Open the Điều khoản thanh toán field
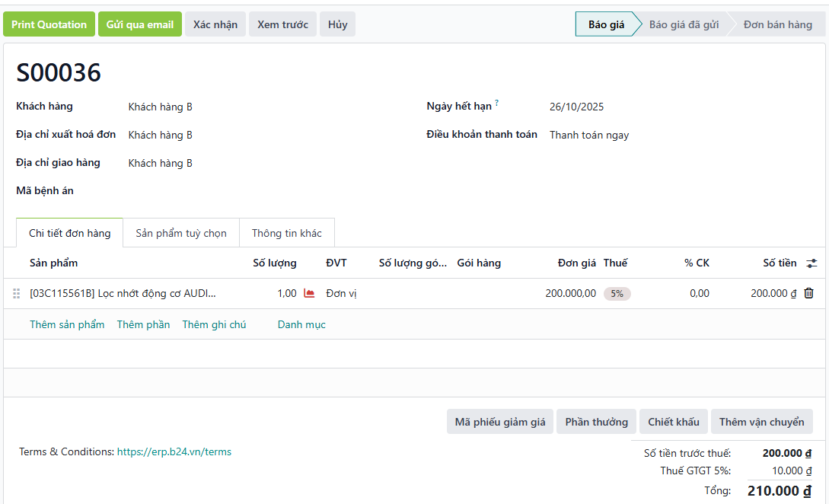The width and height of the screenshot is (829, 504). click(588, 136)
